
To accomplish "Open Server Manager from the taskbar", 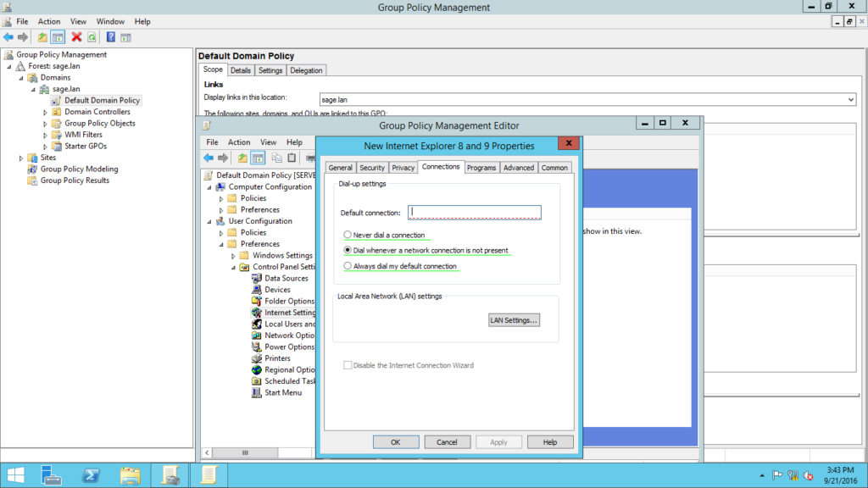I will coord(52,474).
